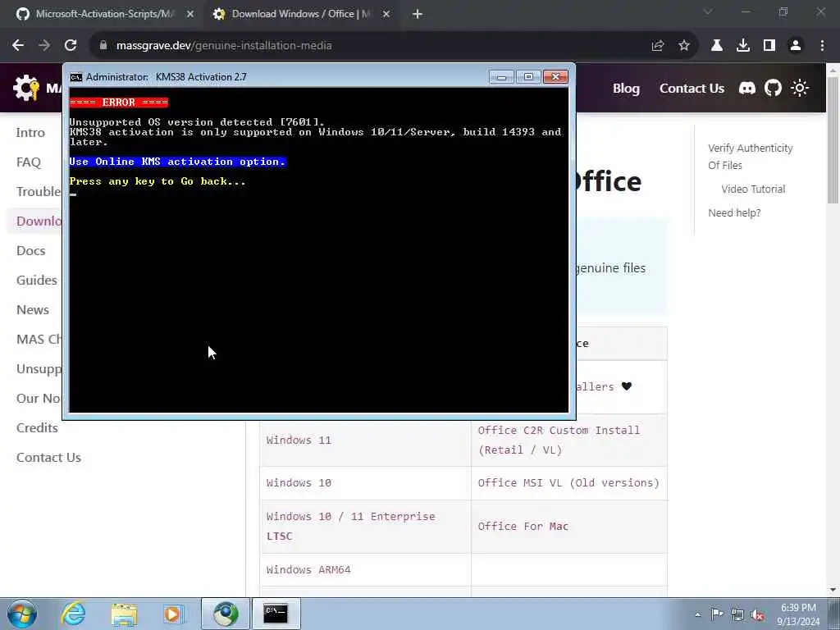Screen dimensions: 840x630
Task: Open Docs in the left sidebar
Action: coord(30,251)
